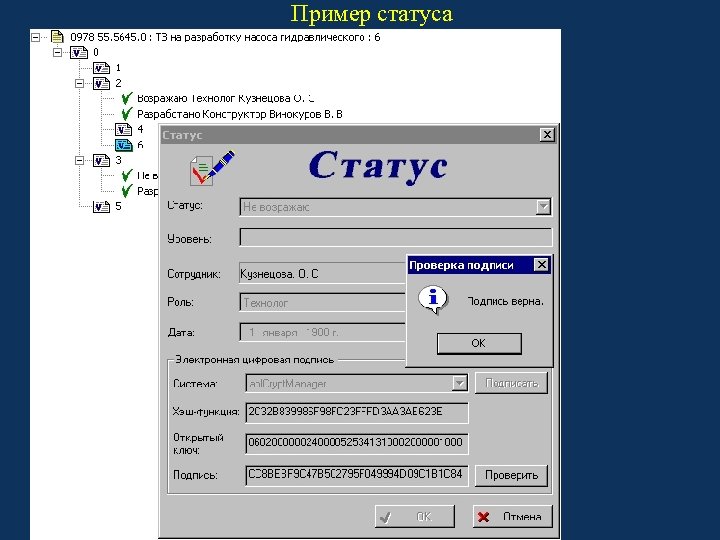Click green checkmark beside Разработано Конструктор Винокуров
Screen dimensions: 720x540
[x=127, y=113]
